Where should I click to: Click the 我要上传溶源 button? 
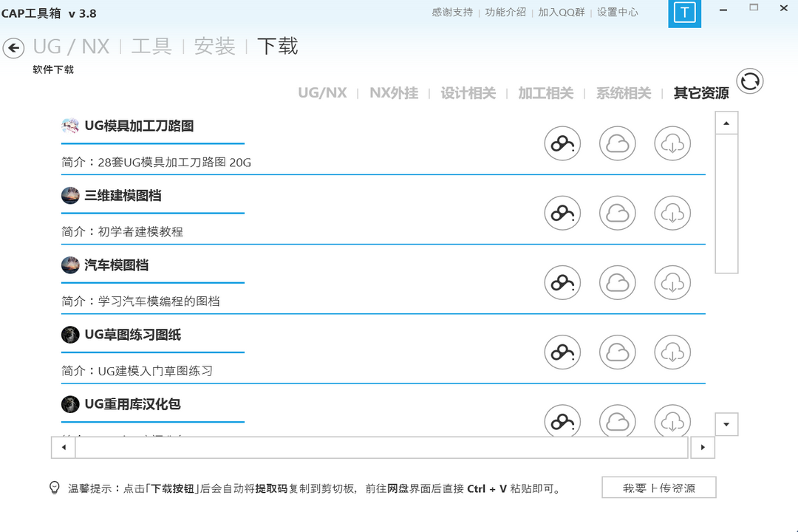[658, 487]
